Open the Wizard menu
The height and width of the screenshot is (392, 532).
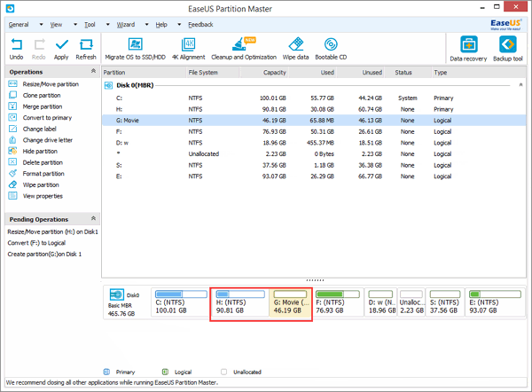(x=126, y=25)
